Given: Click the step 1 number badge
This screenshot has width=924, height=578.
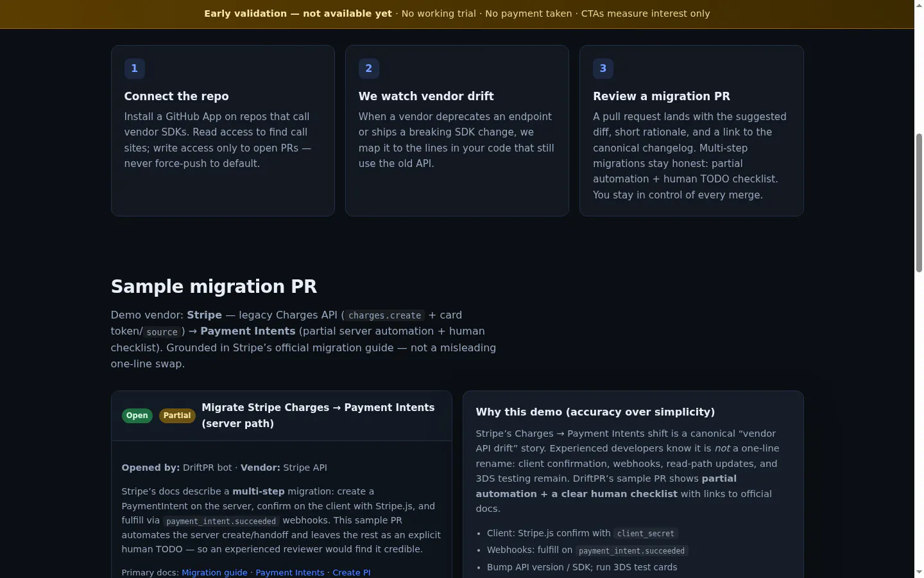Looking at the screenshot, I should click(x=134, y=68).
